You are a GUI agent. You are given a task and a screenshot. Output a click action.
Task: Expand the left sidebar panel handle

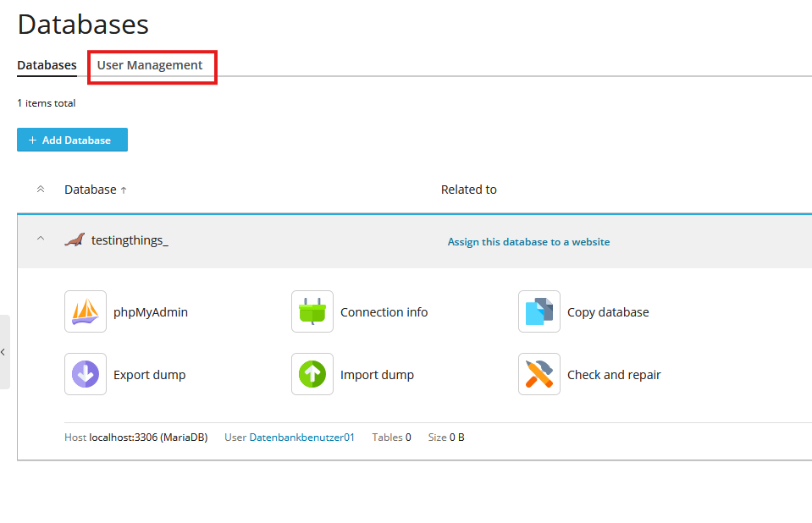[x=4, y=352]
